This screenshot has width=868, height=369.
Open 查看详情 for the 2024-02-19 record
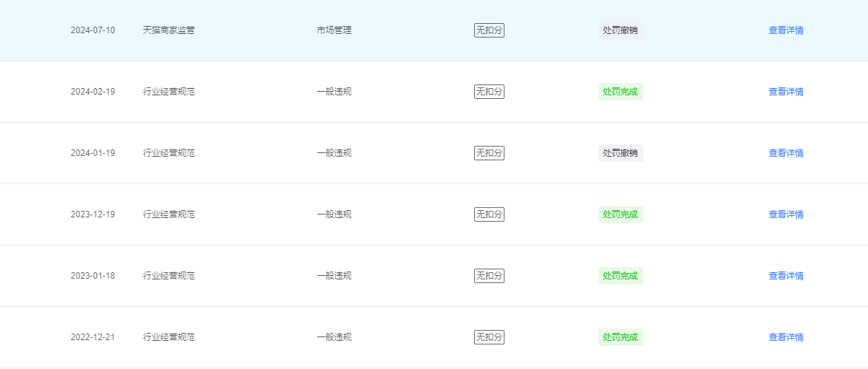point(786,92)
